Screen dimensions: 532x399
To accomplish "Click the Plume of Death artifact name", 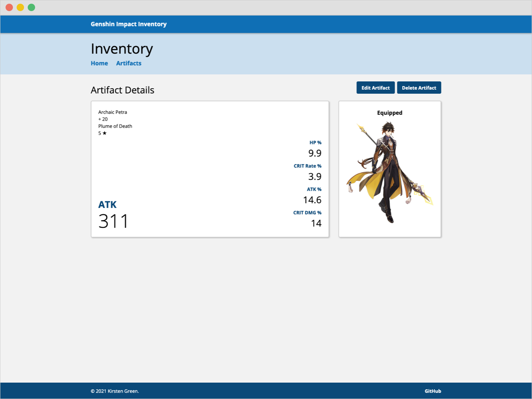I will tap(115, 126).
